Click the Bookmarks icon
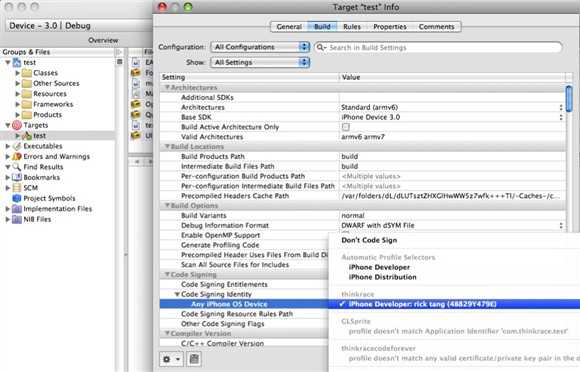 pos(17,177)
